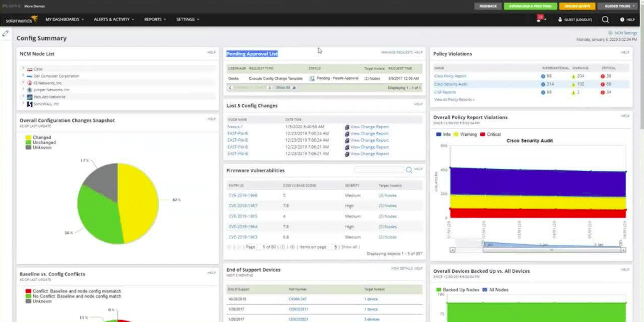Click chart scroll right arrow
644x322 pixels.
click(623, 250)
